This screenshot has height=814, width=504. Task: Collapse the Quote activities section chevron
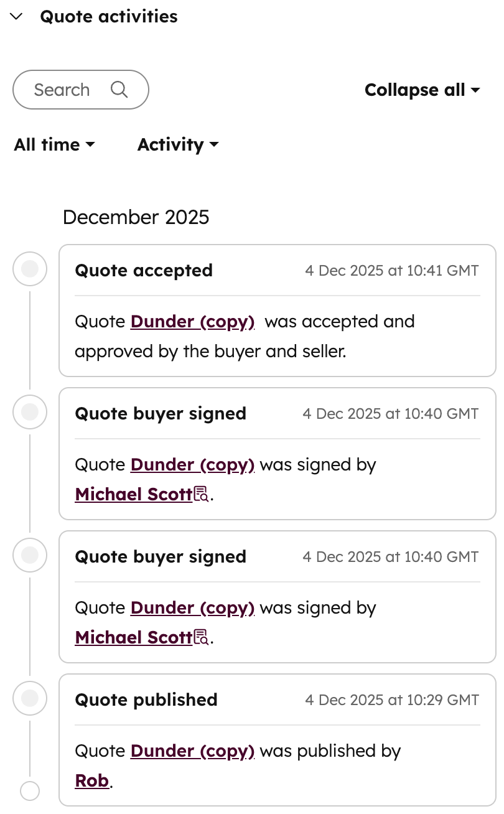pyautogui.click(x=17, y=17)
